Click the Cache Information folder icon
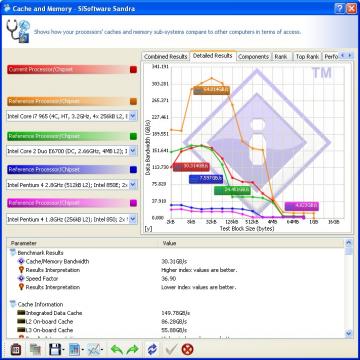 (x=13, y=304)
